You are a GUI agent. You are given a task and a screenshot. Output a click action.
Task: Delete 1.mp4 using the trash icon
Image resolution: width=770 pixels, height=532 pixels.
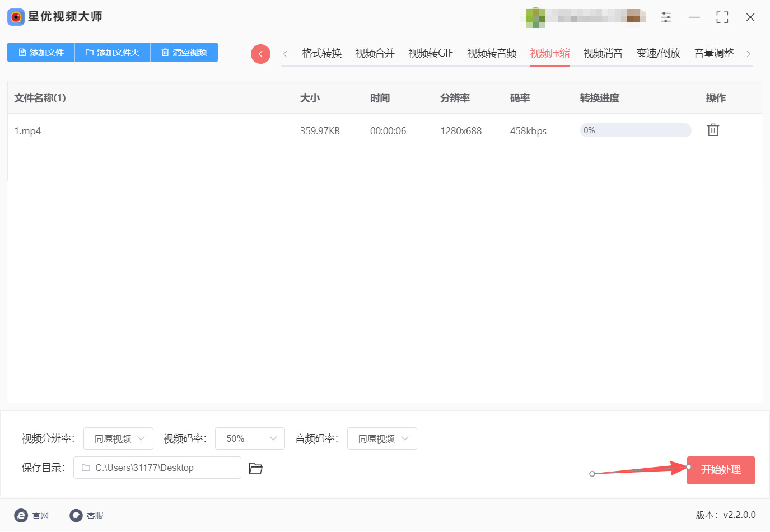click(x=712, y=129)
